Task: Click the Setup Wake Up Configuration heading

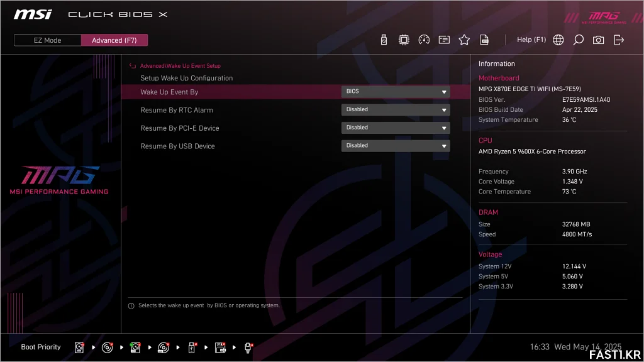Action: coord(186,78)
